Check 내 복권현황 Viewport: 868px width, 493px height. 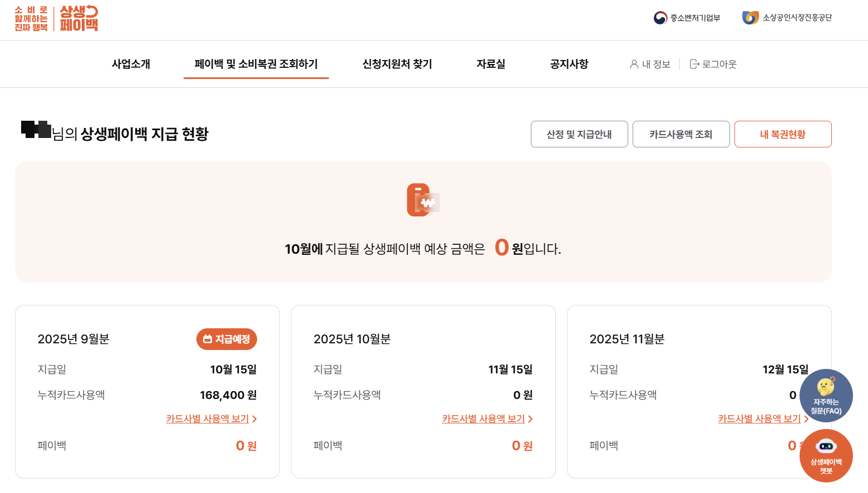coord(783,134)
